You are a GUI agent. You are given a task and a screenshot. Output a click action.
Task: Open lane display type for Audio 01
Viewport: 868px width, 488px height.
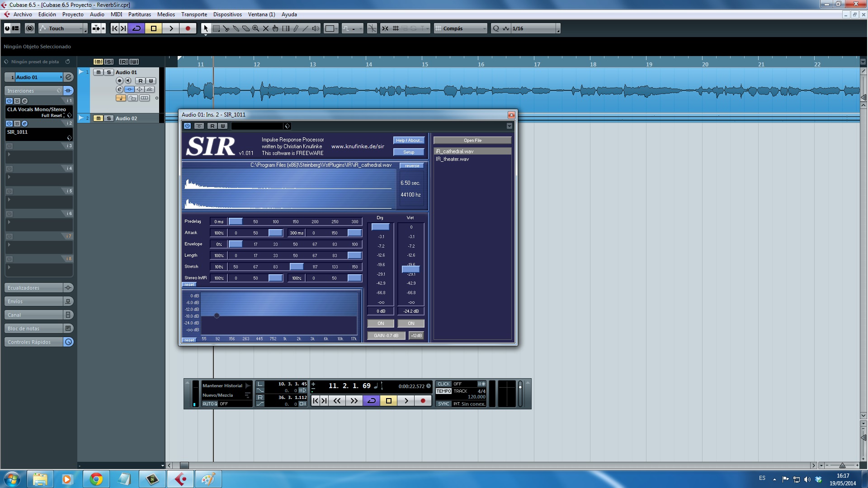click(144, 98)
